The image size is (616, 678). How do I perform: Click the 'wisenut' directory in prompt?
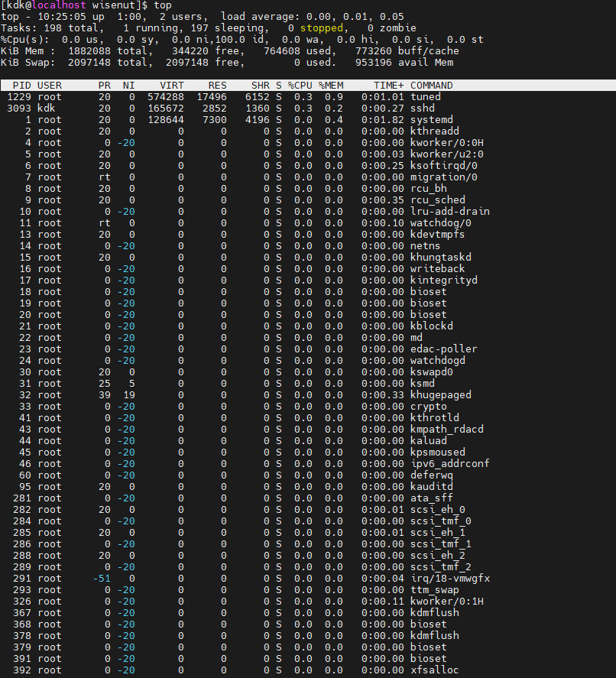point(114,5)
